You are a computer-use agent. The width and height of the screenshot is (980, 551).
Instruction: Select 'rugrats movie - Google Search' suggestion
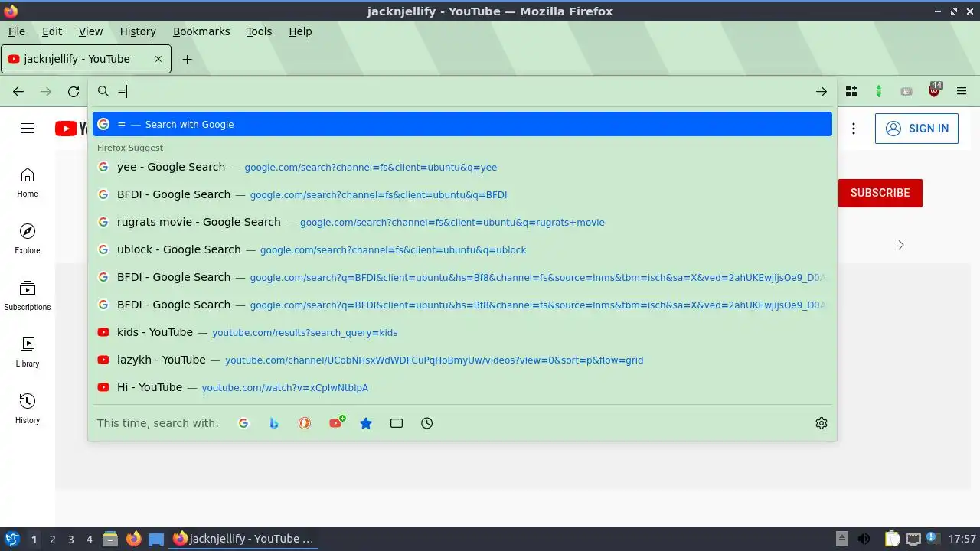tap(462, 222)
